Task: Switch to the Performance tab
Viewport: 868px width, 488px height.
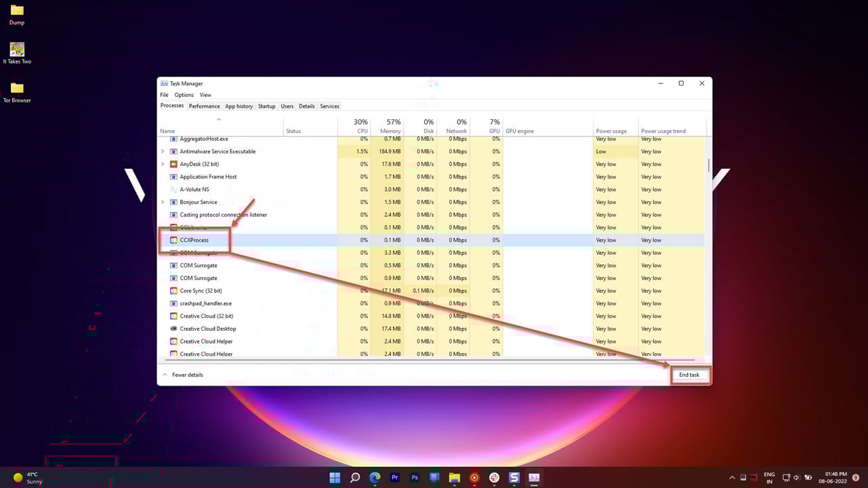Action: click(x=204, y=106)
